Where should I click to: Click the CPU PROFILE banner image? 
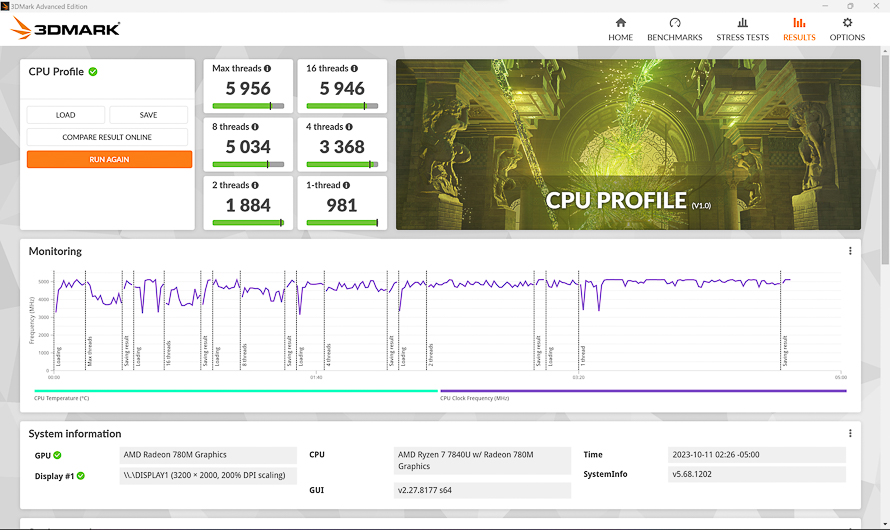(628, 145)
